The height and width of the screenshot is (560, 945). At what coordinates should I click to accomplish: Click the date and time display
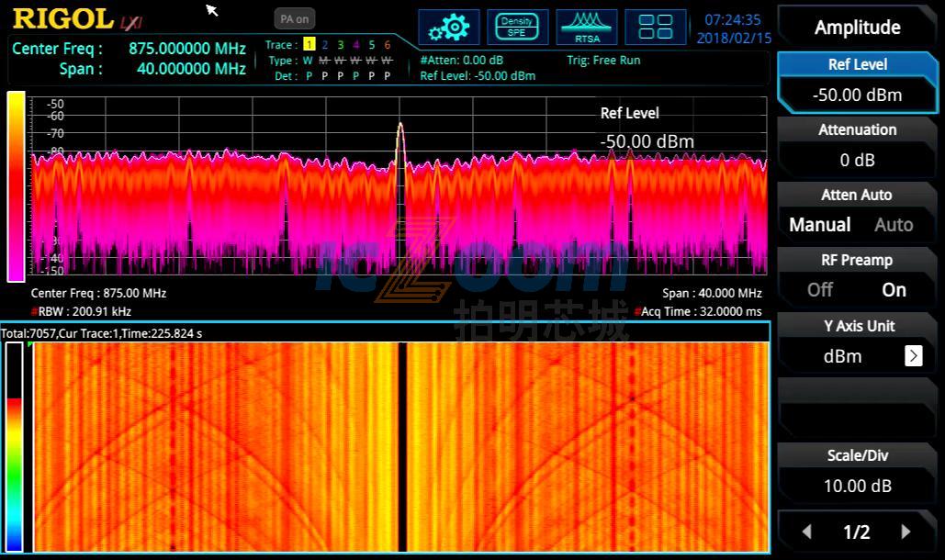[x=734, y=28]
